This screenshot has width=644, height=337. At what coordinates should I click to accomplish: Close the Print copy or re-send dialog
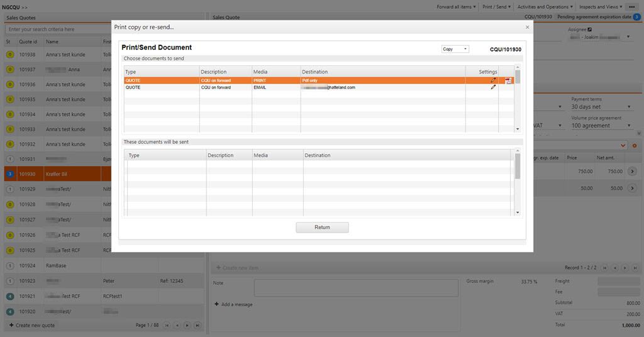[x=527, y=28]
